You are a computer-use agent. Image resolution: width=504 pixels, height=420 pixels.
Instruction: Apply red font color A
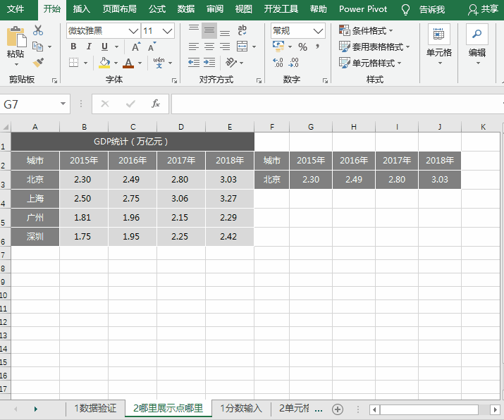(128, 63)
